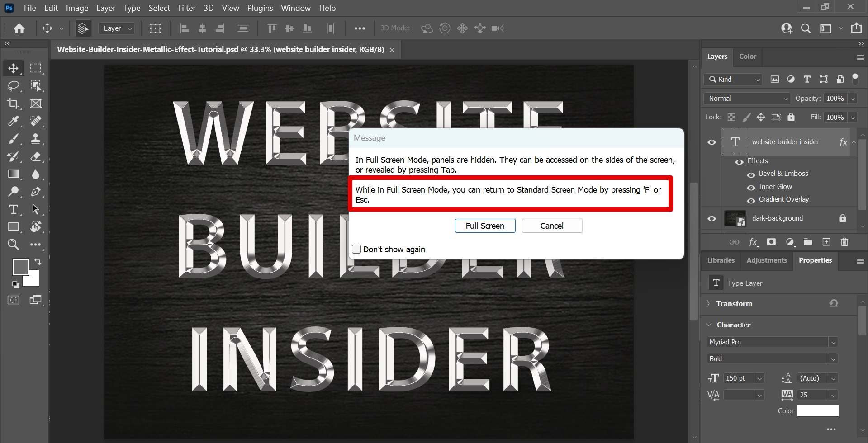Toggle Bevel & Emboss effect visibility
The image size is (868, 443).
pyautogui.click(x=751, y=174)
